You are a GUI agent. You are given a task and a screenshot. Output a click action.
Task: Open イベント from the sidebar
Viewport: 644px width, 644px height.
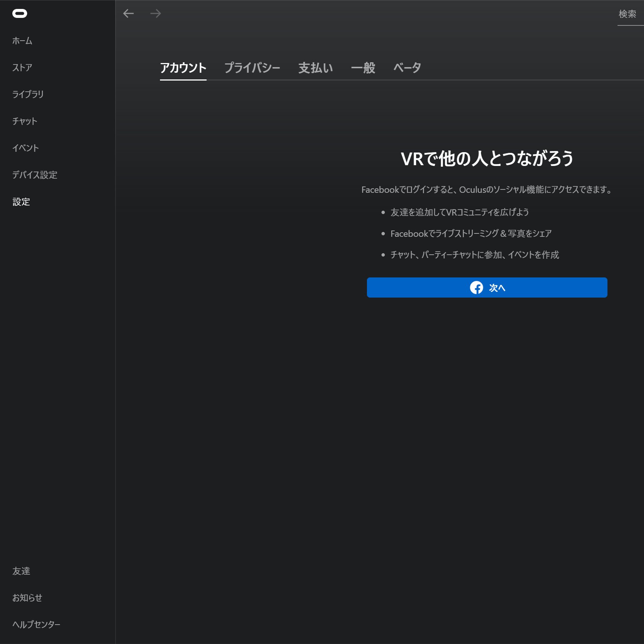click(x=25, y=148)
